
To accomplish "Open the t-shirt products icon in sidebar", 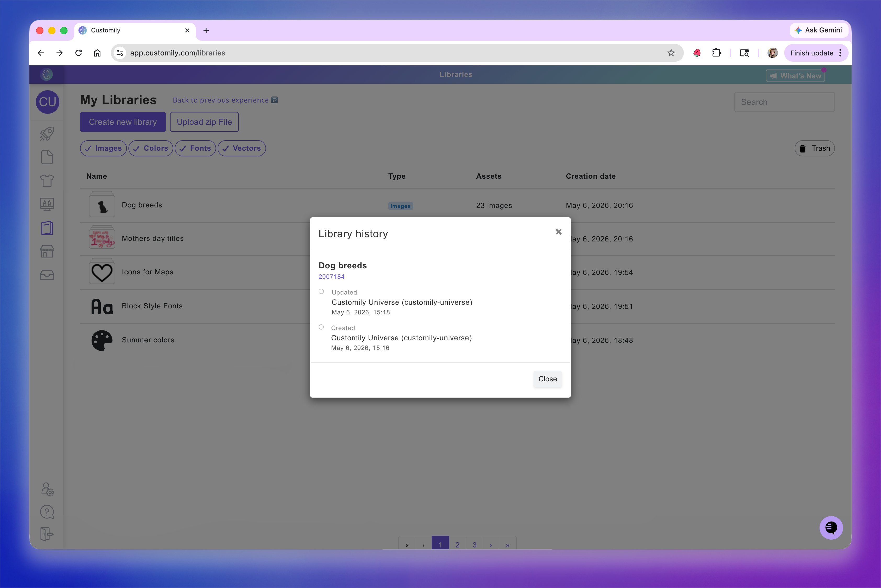I will tap(47, 181).
